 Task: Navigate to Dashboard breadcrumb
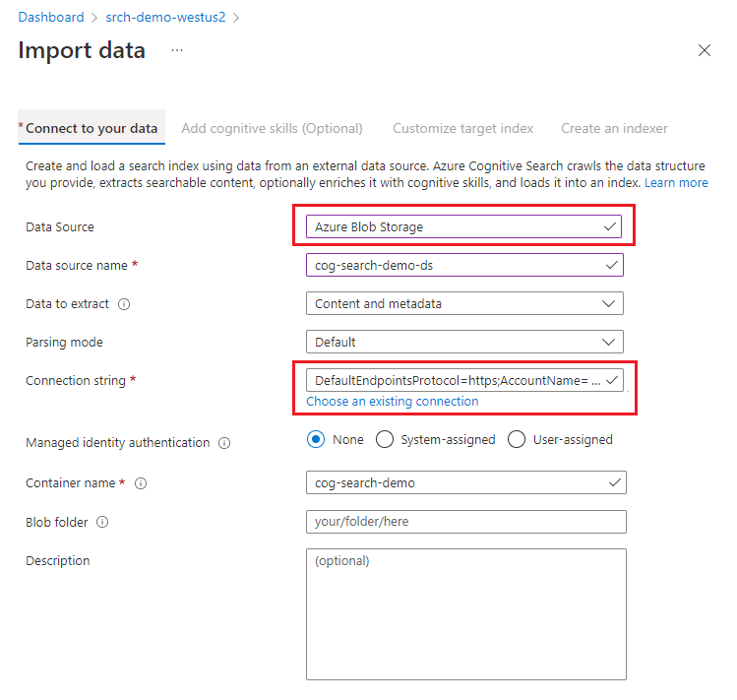pos(51,18)
